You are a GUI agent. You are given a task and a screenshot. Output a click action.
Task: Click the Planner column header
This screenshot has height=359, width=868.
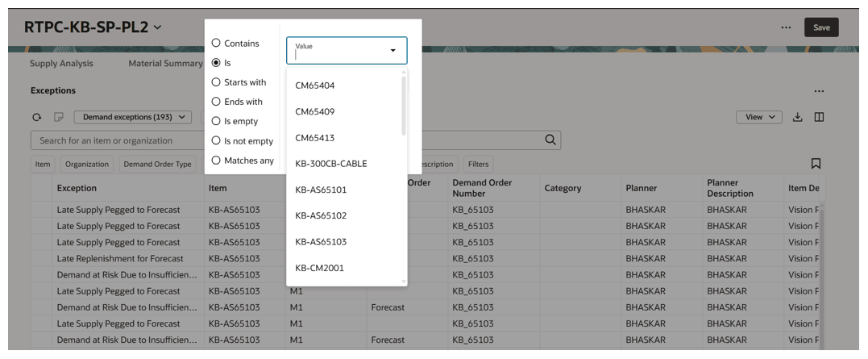(641, 188)
